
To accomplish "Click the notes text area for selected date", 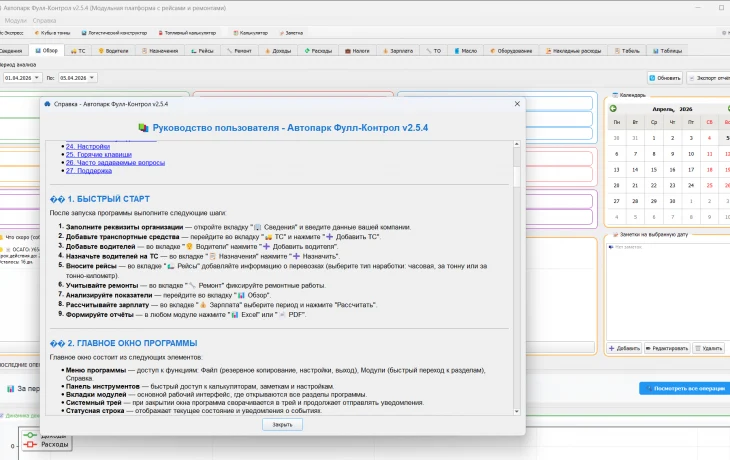I will click(668, 291).
